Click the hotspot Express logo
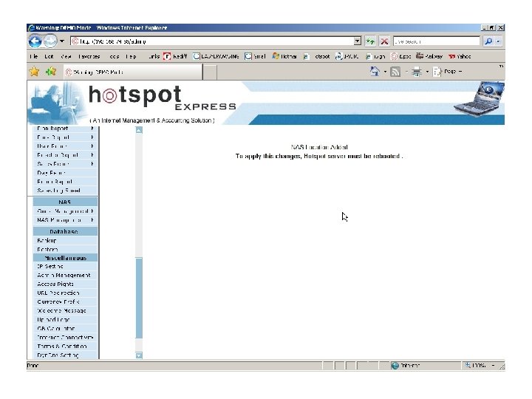The width and height of the screenshot is (532, 399). (162, 98)
